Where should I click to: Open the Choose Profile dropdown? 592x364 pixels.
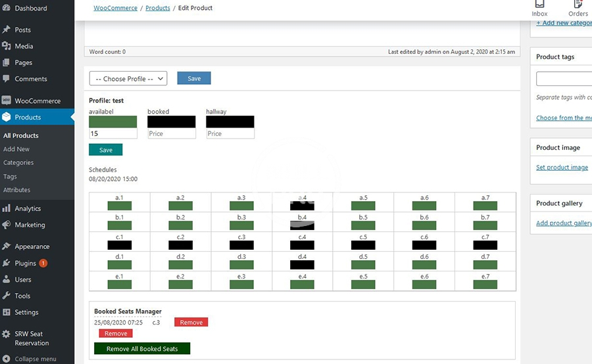click(128, 79)
